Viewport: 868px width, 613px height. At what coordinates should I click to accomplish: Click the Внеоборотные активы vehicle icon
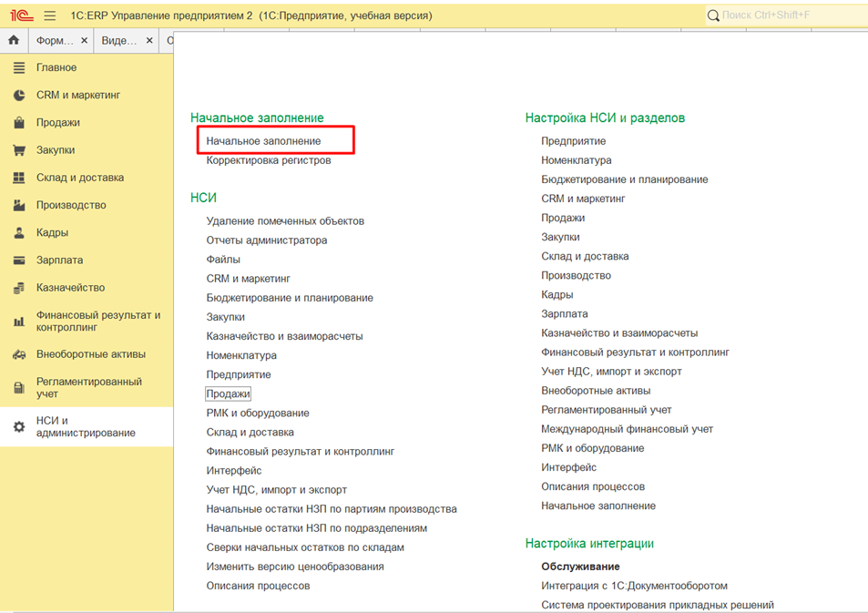(19, 354)
